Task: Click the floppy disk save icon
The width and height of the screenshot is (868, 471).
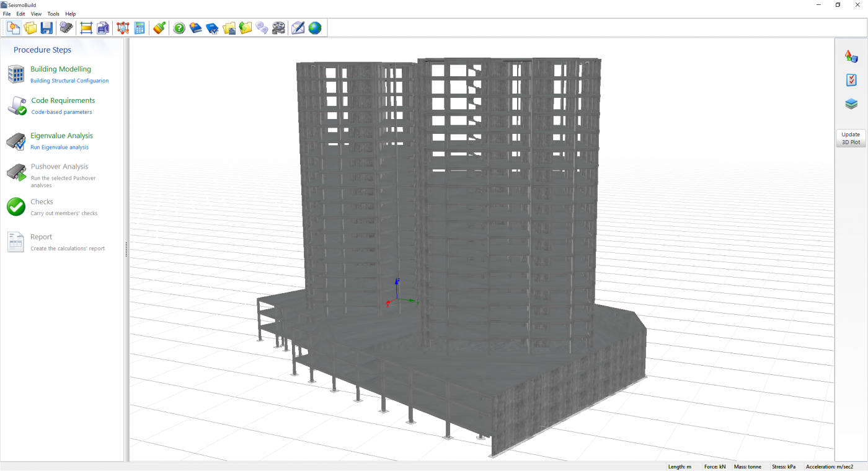Action: point(47,28)
